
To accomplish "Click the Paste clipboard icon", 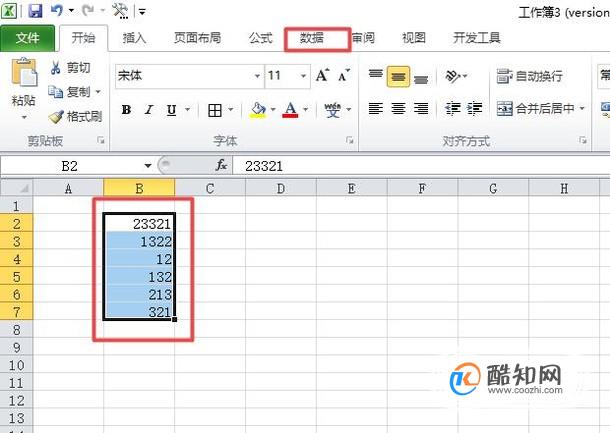I will (24, 73).
